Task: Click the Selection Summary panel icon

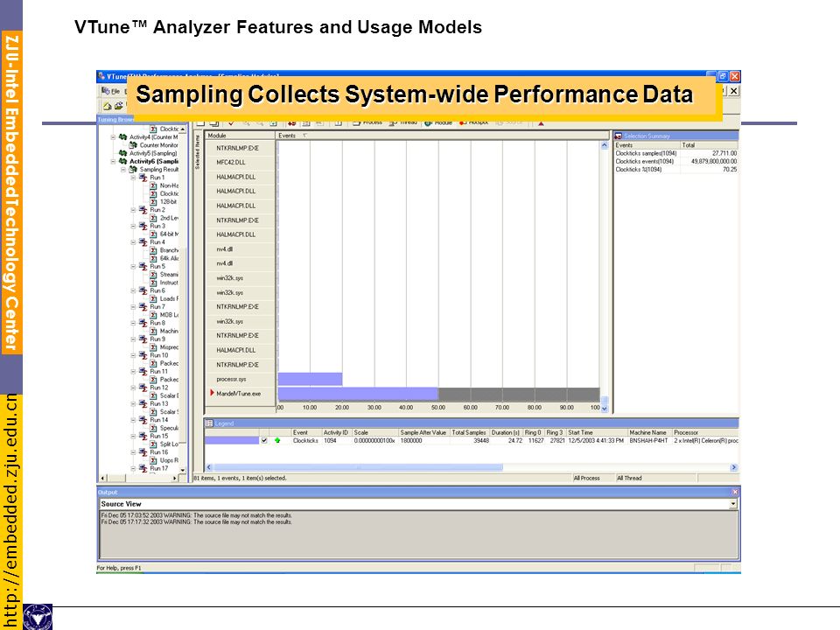Action: click(619, 136)
